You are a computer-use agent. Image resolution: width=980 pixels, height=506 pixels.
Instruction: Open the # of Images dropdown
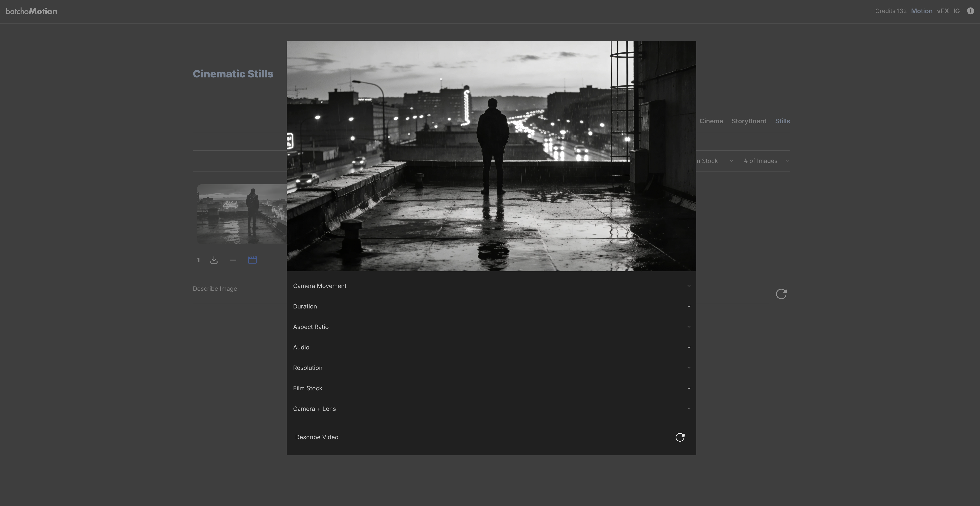point(765,161)
